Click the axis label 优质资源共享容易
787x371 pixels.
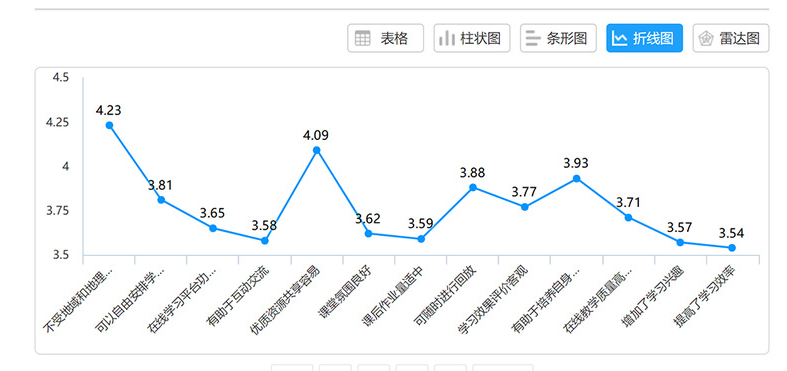pos(285,300)
